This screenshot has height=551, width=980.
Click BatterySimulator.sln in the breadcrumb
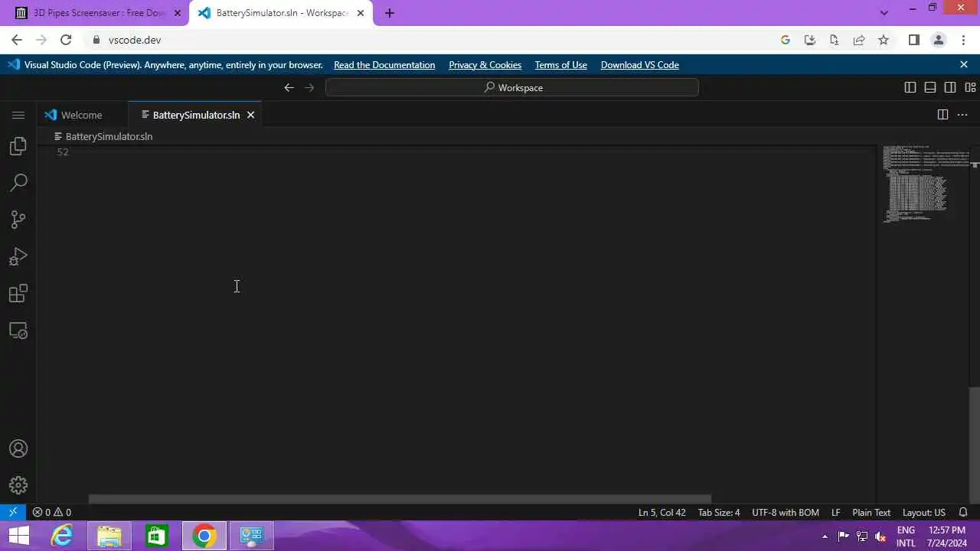click(x=109, y=136)
